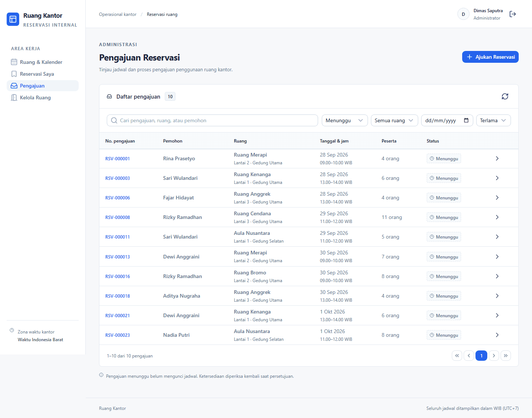Click the Status column header
Screen dimensions: 532x418
[x=433, y=141]
